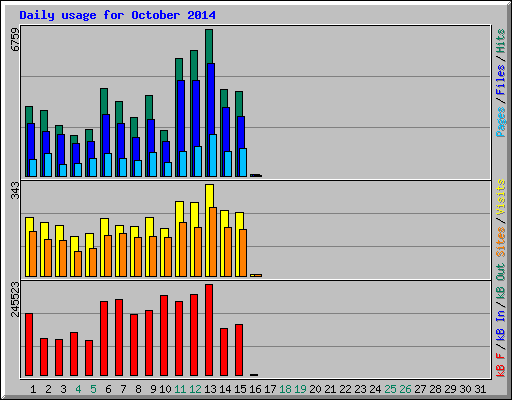
Task: Click the green hits bar for day 13
Action: 209,46
